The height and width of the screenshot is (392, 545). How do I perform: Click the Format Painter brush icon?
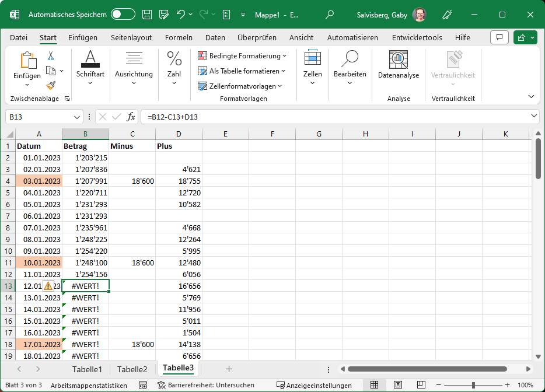[51, 85]
